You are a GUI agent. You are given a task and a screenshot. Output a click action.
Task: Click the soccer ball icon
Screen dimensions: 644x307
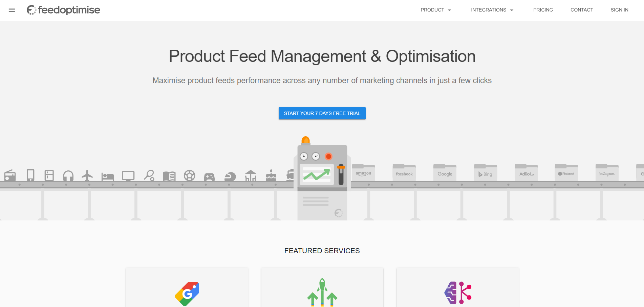point(190,175)
